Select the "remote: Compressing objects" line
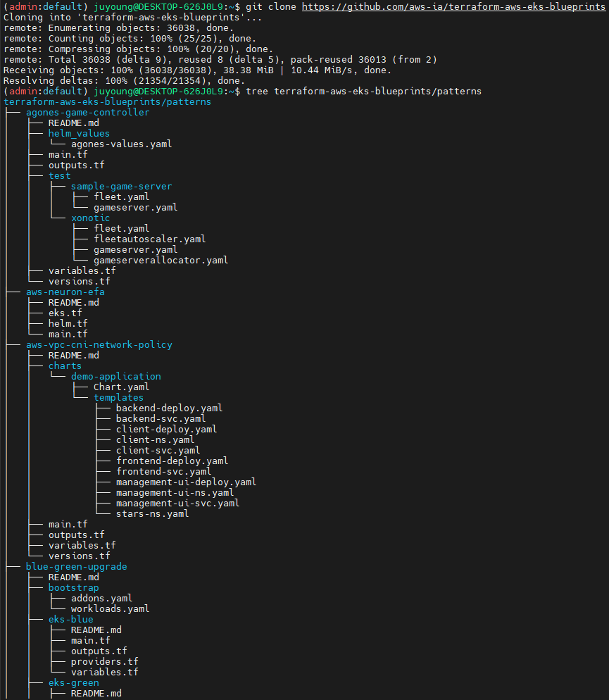Viewport: 609px width, 700px height. (x=138, y=49)
